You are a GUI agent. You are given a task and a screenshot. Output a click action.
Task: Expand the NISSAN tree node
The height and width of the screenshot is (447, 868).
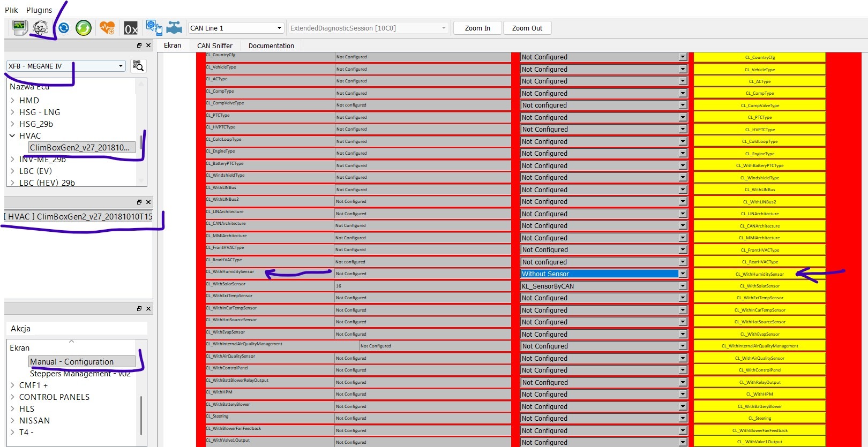(12, 421)
